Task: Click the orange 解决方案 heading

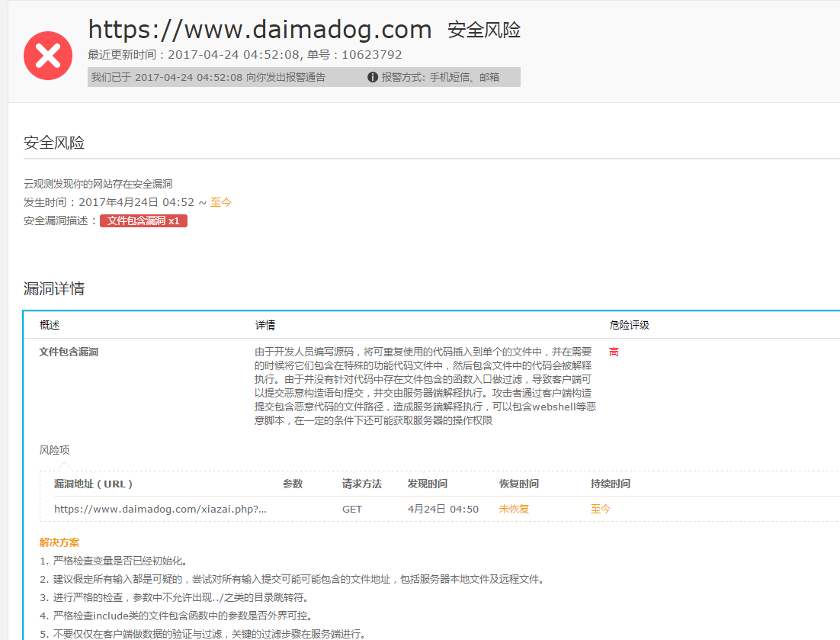Action: pos(59,542)
